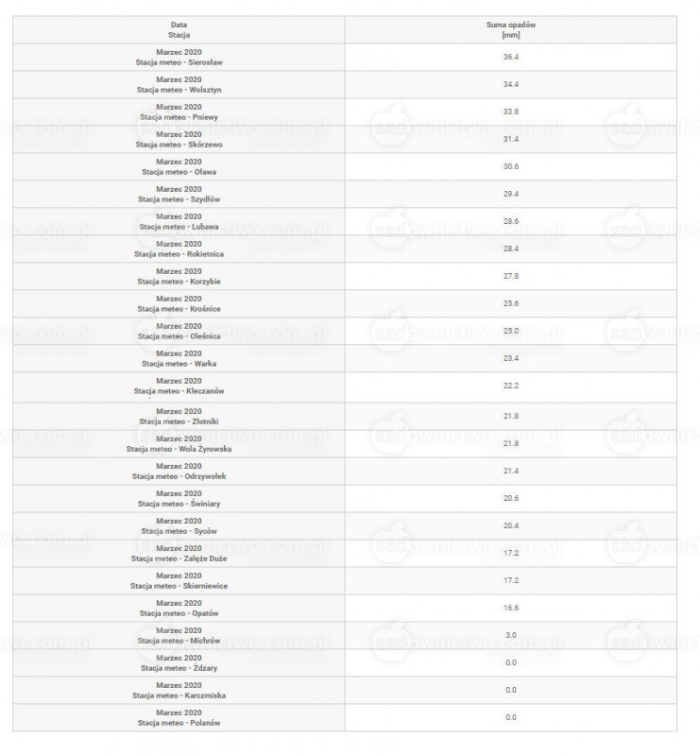
Task: Click the 3.0 value for Michrów
Action: (x=510, y=635)
